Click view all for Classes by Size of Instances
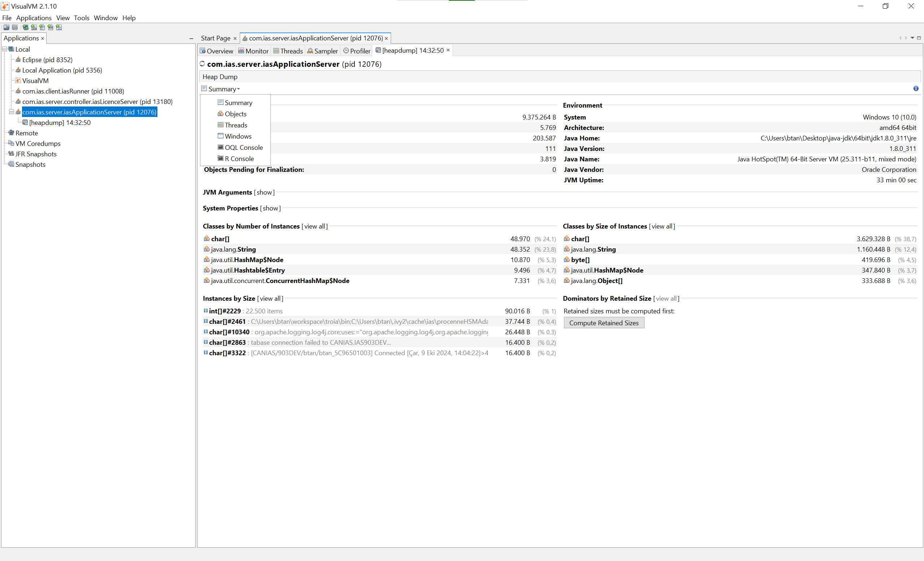 tap(662, 226)
